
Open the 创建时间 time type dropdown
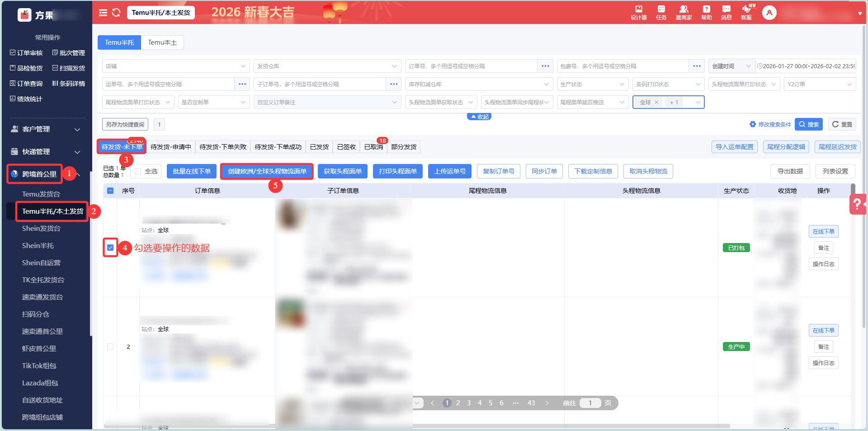731,66
